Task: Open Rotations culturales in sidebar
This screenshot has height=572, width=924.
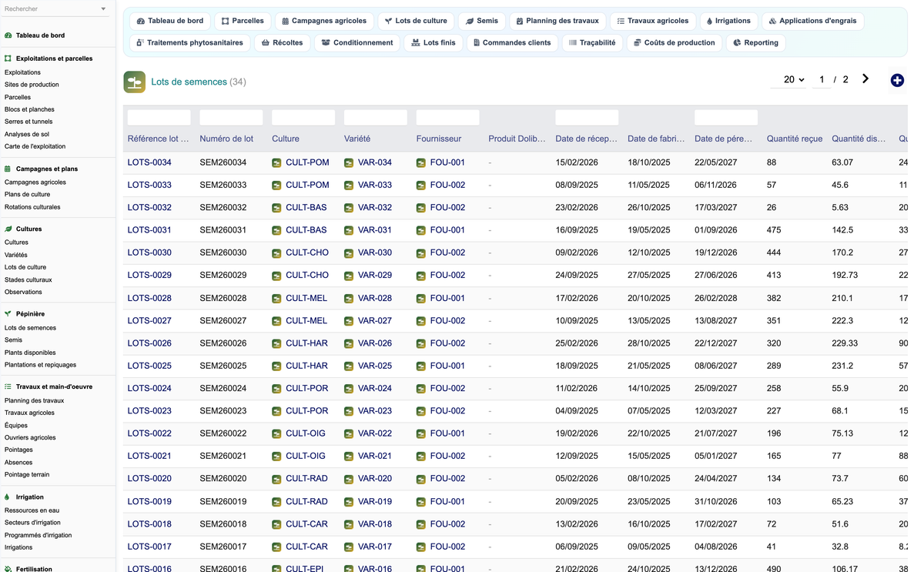Action: (32, 207)
